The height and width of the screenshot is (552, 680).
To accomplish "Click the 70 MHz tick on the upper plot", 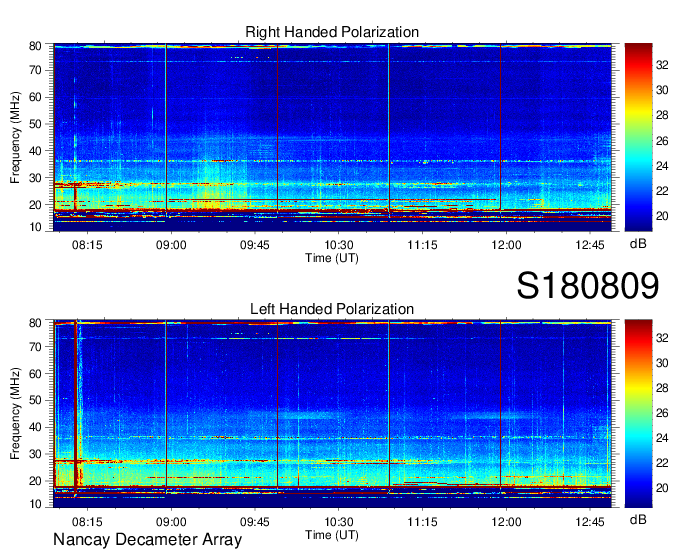I will point(35,70).
